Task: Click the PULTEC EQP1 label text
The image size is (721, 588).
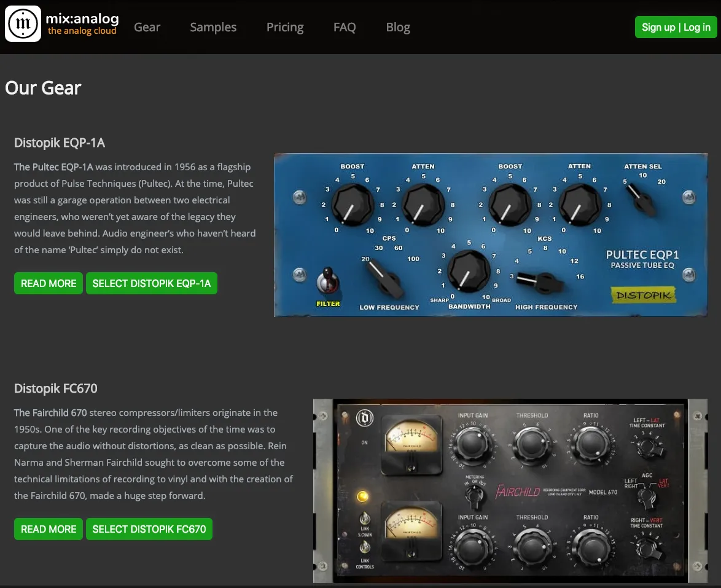Action: [642, 254]
